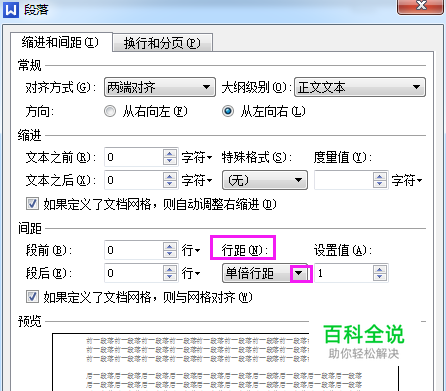Screen dimensions: 446x391
Task: Open the 换行和分页 tab
Action: pos(163,43)
